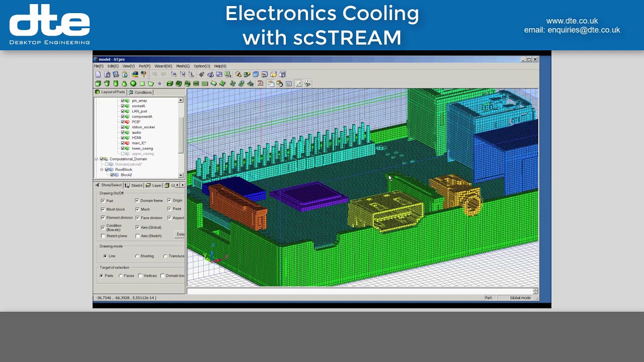Click the partially visible Detail button
Image resolution: width=644 pixels, height=362 pixels.
click(180, 234)
